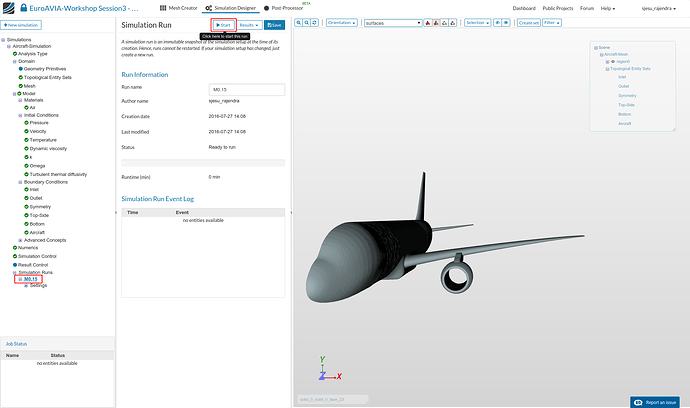Click the run progress bar
This screenshot has width=690, height=408.
pos(203,163)
